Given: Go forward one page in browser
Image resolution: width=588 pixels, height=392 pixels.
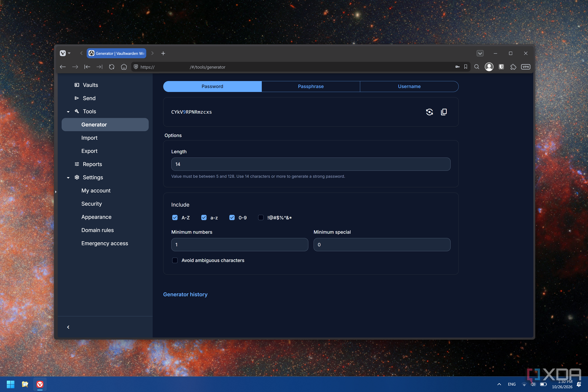Looking at the screenshot, I should pyautogui.click(x=75, y=67).
